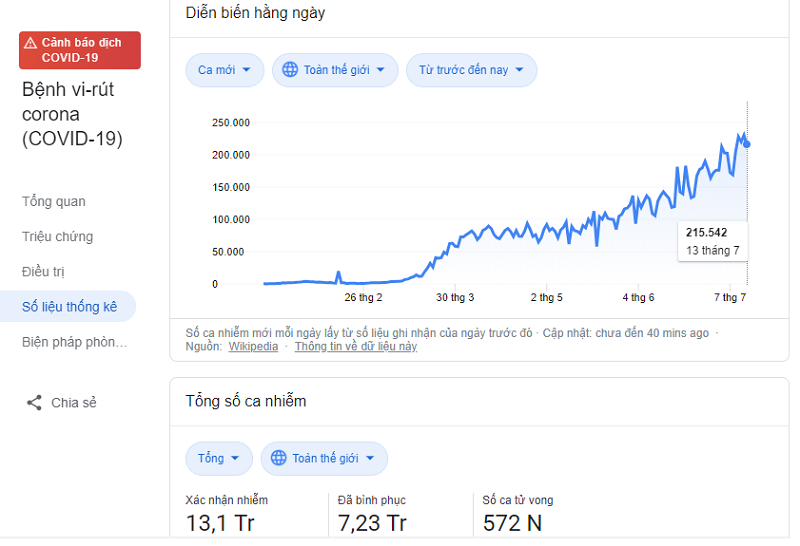Click the Chia sẻ share button label
Viewport: 800px width, 546px height.
pyautogui.click(x=74, y=403)
